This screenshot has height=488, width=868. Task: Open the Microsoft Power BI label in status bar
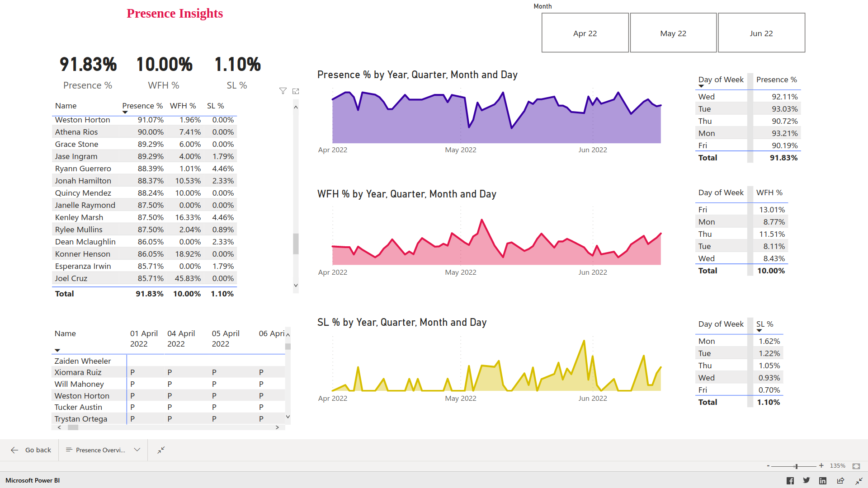(32, 480)
